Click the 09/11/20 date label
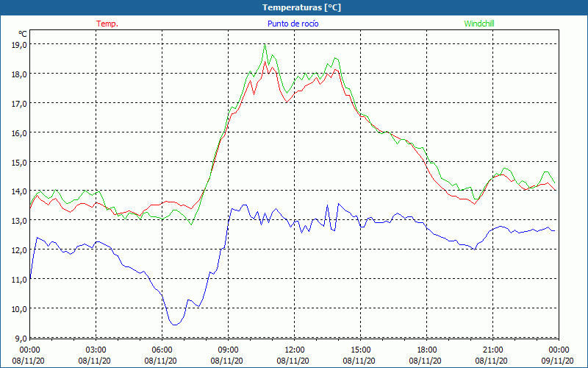Screen dimensions: 588x368 (x=558, y=361)
